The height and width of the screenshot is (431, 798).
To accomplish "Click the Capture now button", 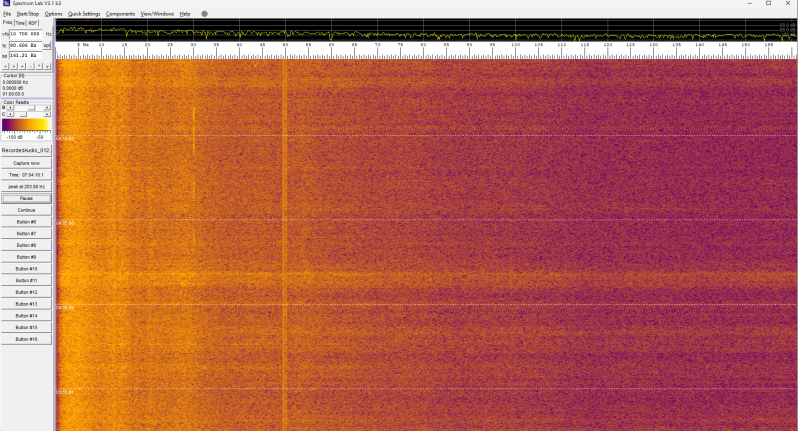I will click(26, 163).
